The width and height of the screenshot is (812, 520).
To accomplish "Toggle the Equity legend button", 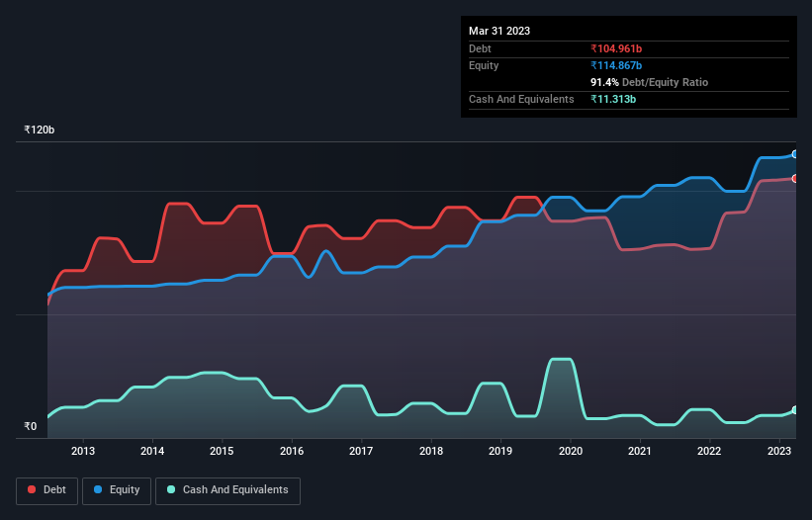I will 117,490.
